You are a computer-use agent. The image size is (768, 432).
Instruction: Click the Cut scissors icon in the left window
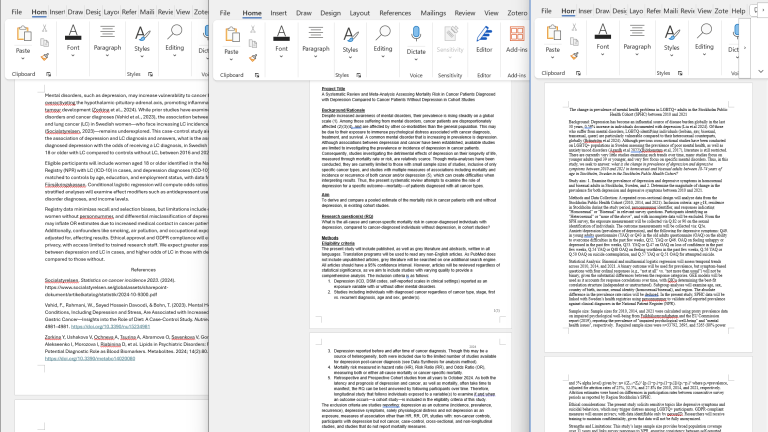click(x=45, y=29)
